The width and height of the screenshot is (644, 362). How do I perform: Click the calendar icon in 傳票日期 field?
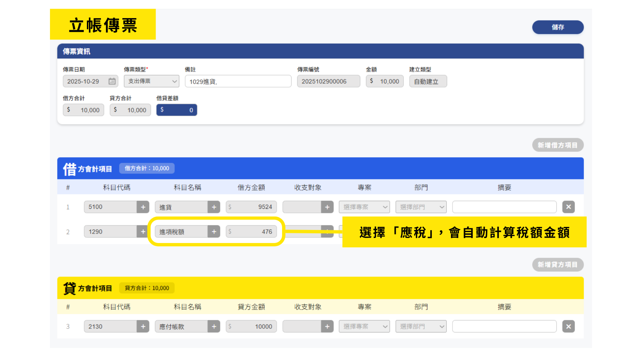[112, 81]
